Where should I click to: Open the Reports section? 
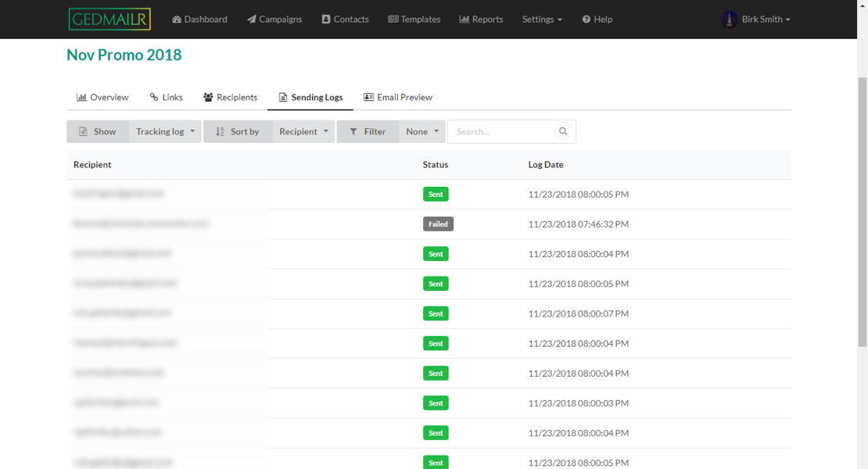(x=481, y=20)
